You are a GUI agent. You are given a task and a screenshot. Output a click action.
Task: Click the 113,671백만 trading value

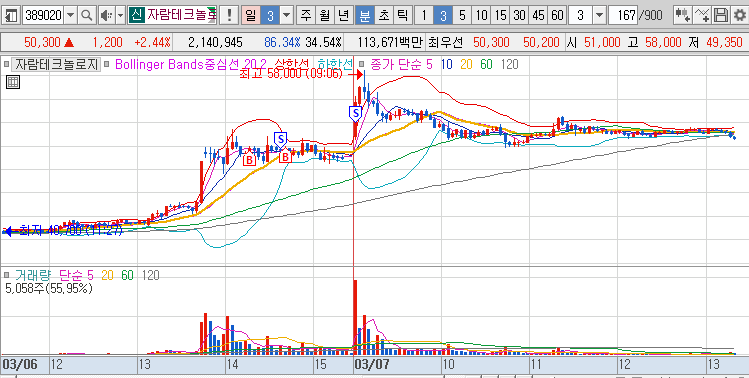click(390, 43)
